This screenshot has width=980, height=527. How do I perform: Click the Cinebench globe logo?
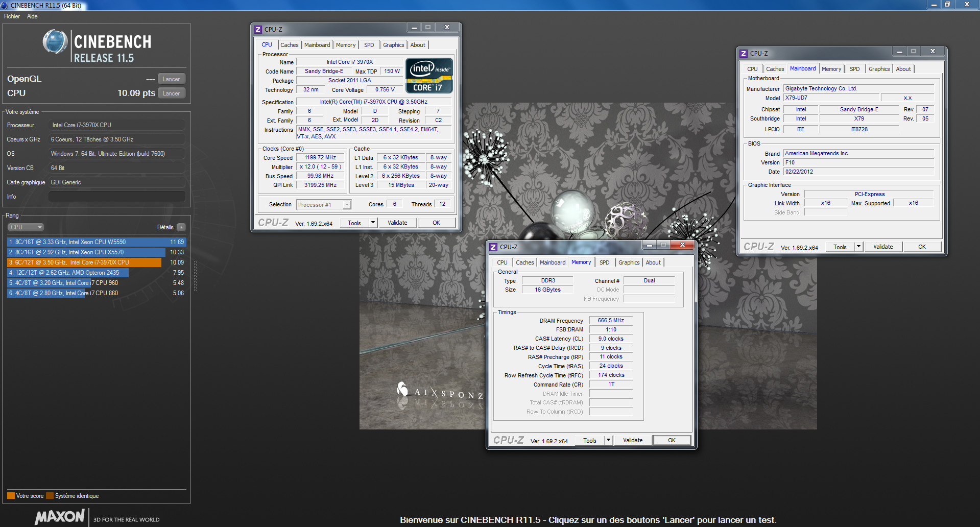[55, 42]
